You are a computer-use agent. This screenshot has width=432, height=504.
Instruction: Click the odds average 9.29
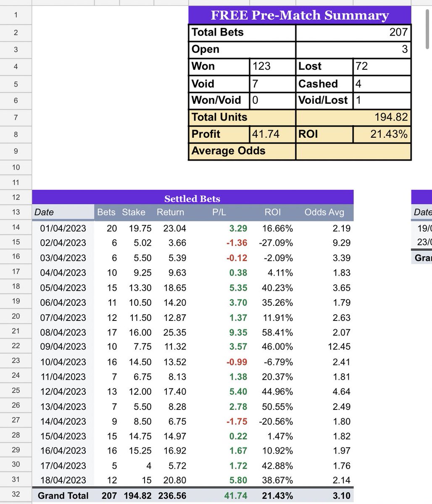[x=341, y=243]
